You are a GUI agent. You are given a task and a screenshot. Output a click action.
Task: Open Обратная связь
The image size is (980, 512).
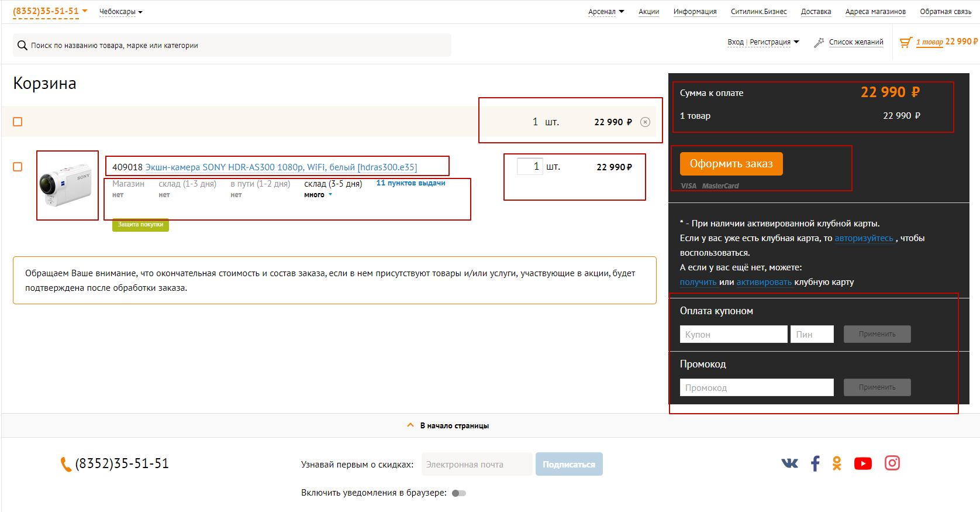point(946,12)
